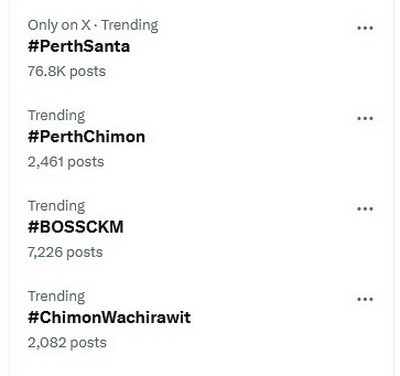Click the Trending label above #PerthChimon

click(56, 116)
